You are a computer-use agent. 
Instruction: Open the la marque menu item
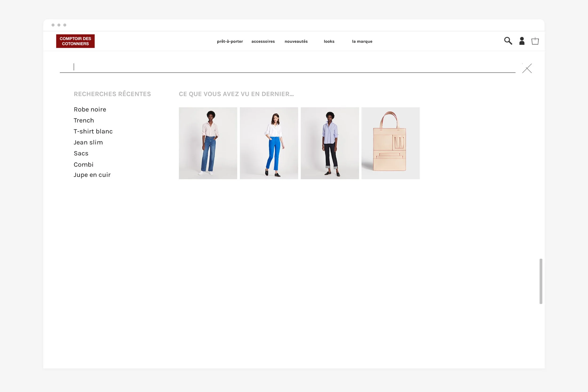(362, 41)
